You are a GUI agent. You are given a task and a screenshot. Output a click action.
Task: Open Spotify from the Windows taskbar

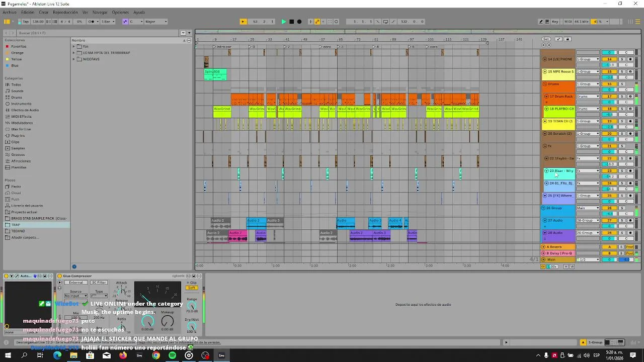tap(172, 355)
